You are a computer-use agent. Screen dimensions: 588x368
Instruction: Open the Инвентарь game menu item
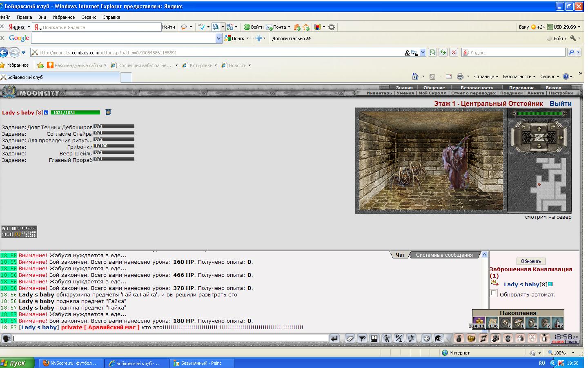coord(379,93)
